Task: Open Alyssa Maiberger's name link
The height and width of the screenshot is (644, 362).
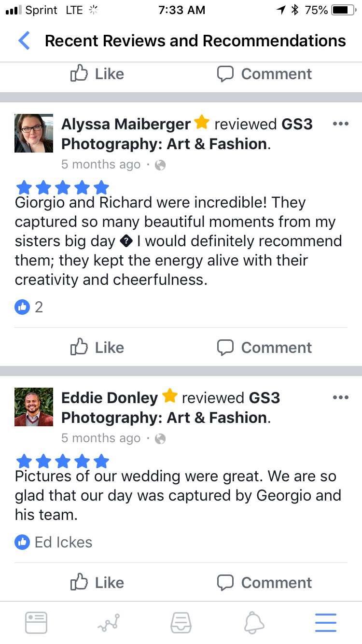Action: click(125, 124)
